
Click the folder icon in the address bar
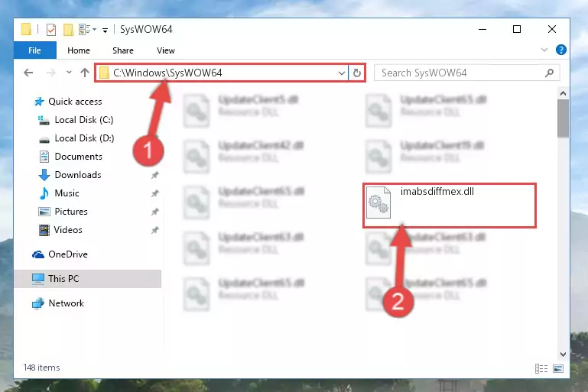[104, 73]
